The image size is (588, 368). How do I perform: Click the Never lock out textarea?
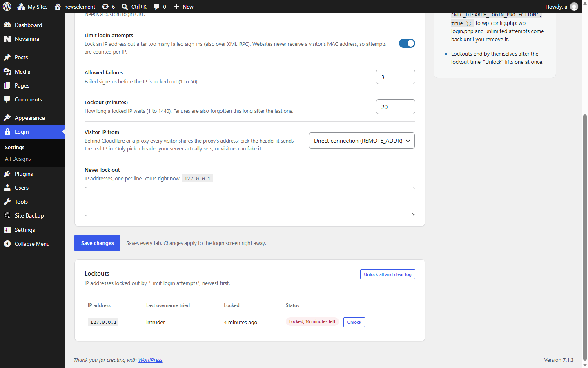(250, 202)
